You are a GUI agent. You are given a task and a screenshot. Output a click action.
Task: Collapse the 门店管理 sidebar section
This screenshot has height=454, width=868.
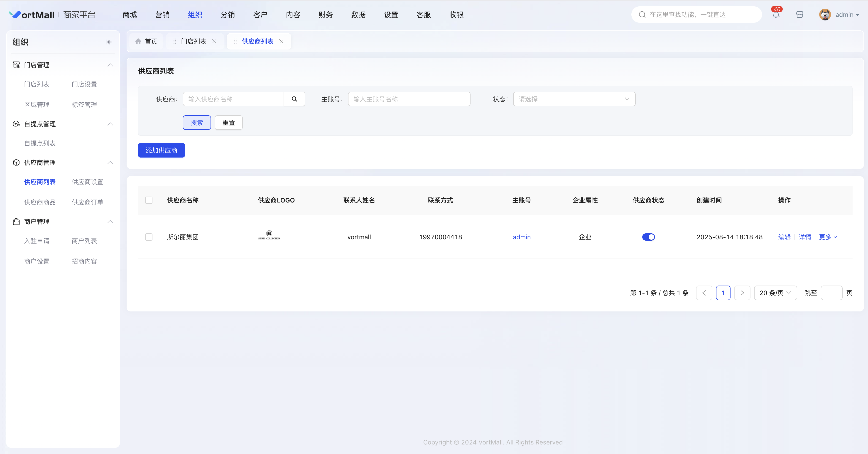click(x=110, y=65)
